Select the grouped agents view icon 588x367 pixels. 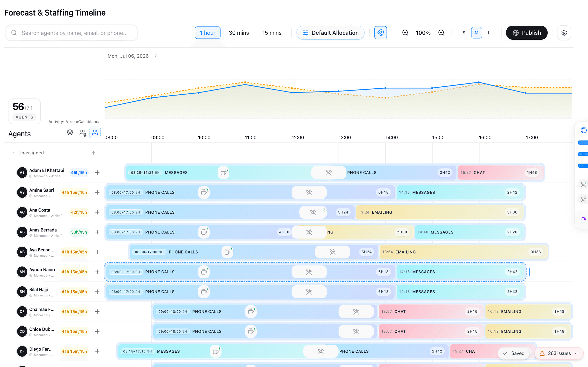point(83,133)
